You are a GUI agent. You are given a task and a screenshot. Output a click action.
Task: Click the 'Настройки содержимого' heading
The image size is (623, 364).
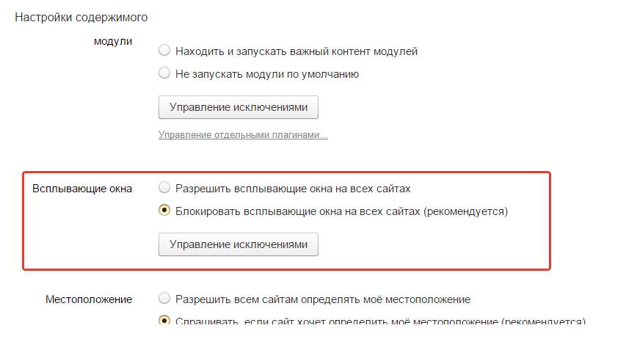81,18
